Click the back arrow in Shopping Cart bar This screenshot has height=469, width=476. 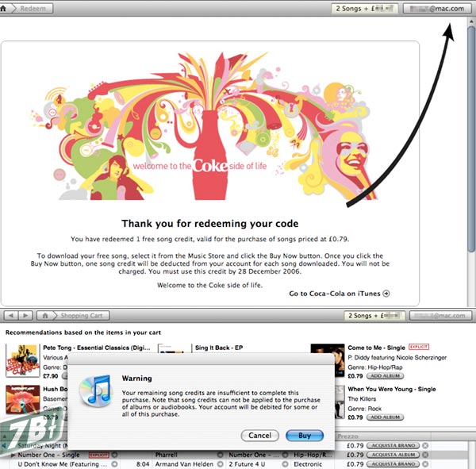click(x=12, y=316)
